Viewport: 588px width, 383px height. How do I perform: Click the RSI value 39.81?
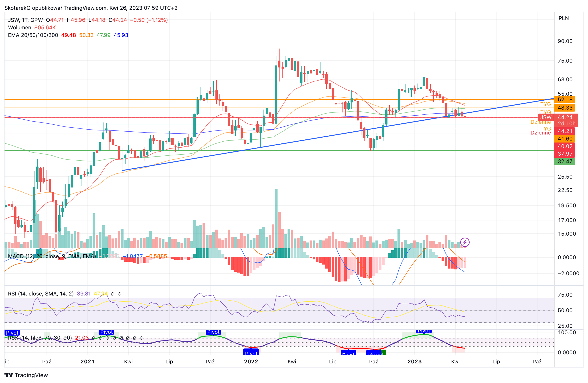[x=84, y=293]
